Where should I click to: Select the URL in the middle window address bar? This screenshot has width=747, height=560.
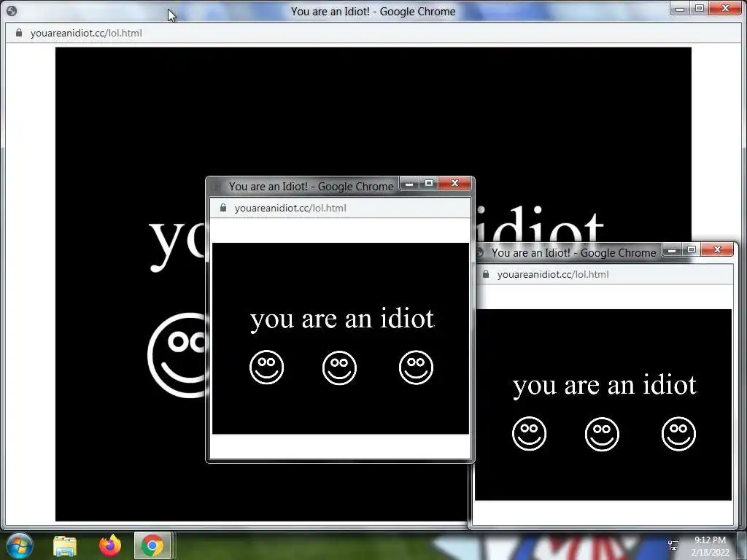tap(290, 208)
